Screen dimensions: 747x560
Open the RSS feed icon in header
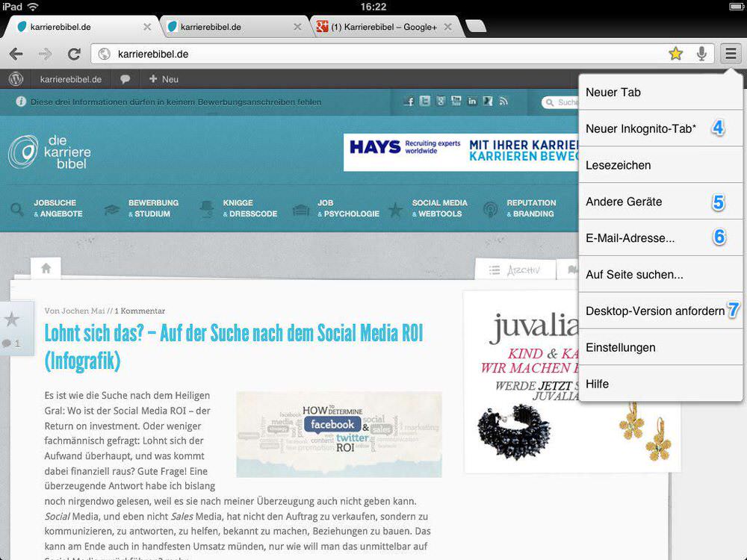[503, 101]
